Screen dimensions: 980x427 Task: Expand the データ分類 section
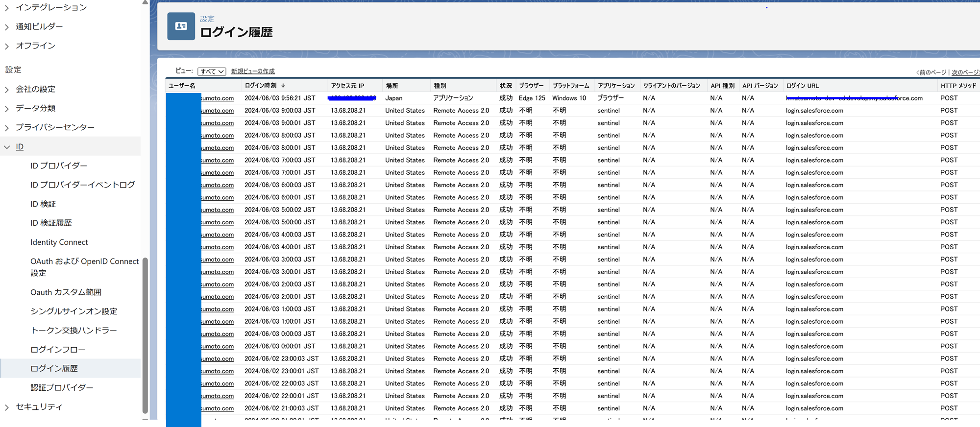tap(7, 109)
